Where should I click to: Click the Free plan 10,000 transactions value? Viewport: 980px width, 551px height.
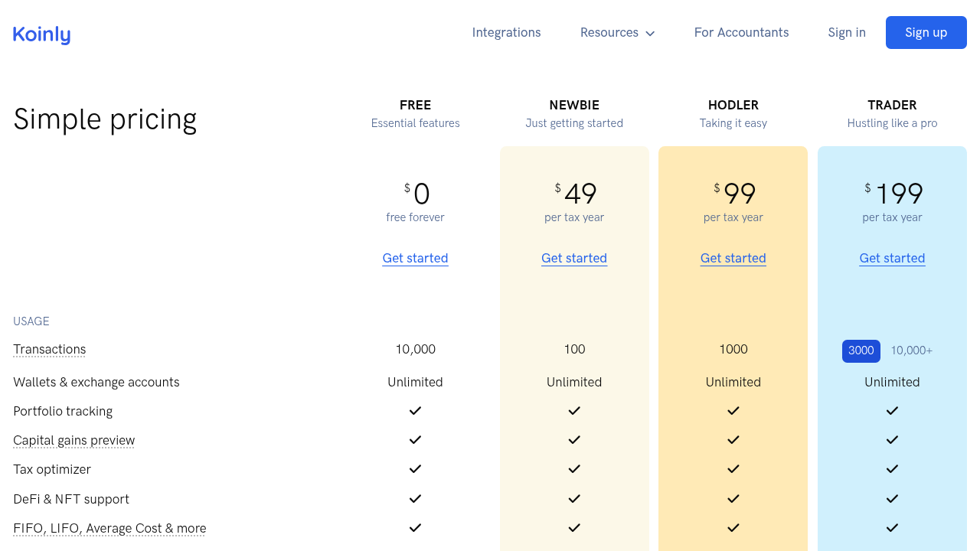(x=415, y=349)
